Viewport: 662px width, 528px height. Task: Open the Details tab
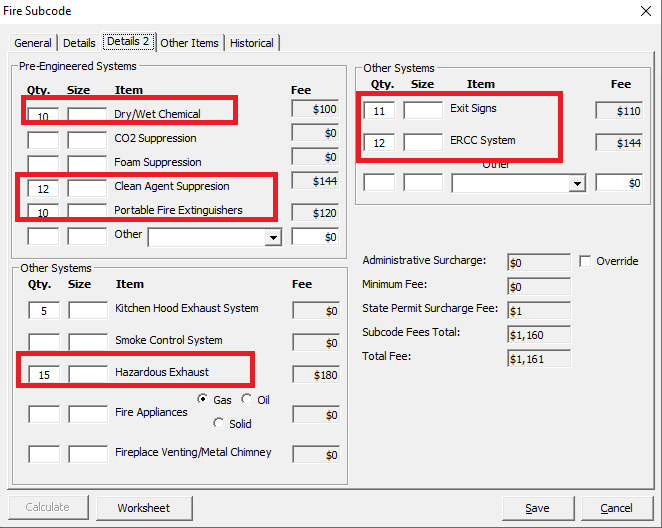[x=79, y=43]
